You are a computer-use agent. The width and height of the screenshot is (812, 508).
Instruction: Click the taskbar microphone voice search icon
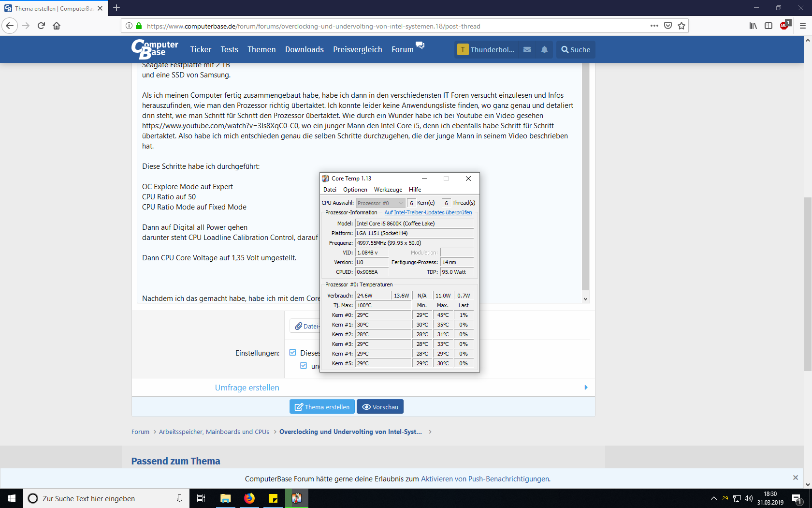pyautogui.click(x=179, y=498)
